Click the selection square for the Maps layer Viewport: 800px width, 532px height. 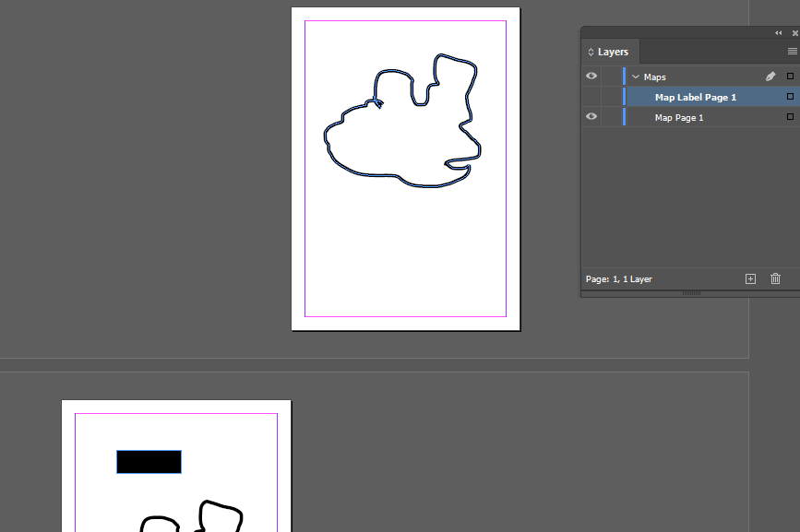[x=789, y=77]
